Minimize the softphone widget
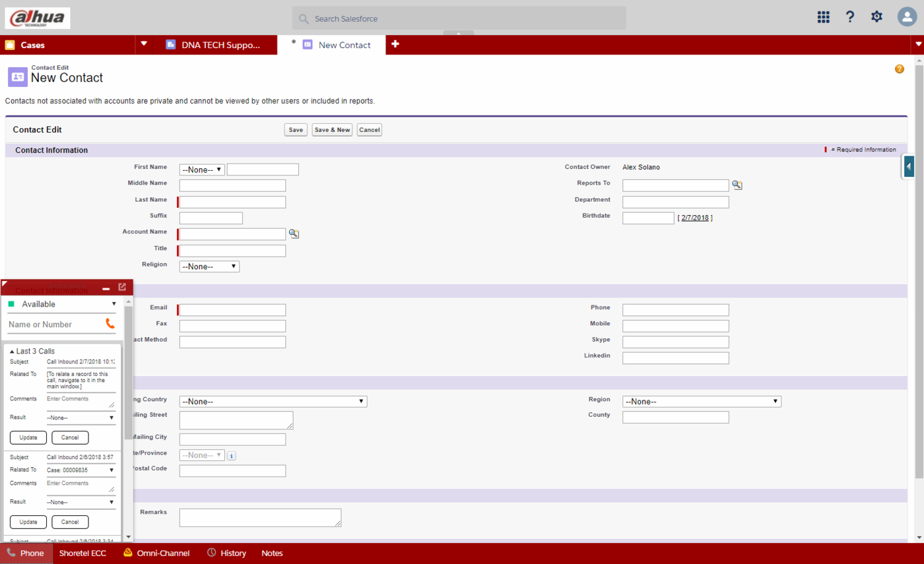 tap(106, 288)
